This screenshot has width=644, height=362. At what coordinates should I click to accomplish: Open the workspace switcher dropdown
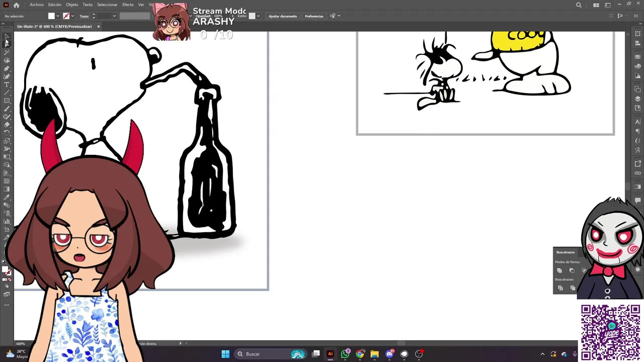click(608, 5)
